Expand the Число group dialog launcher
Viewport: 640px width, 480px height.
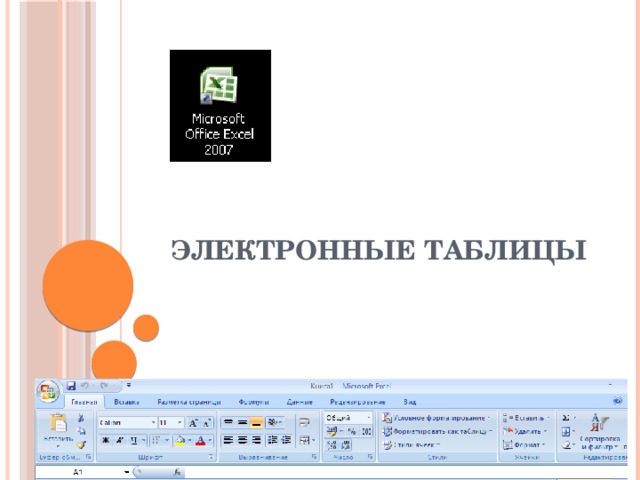coord(370,457)
